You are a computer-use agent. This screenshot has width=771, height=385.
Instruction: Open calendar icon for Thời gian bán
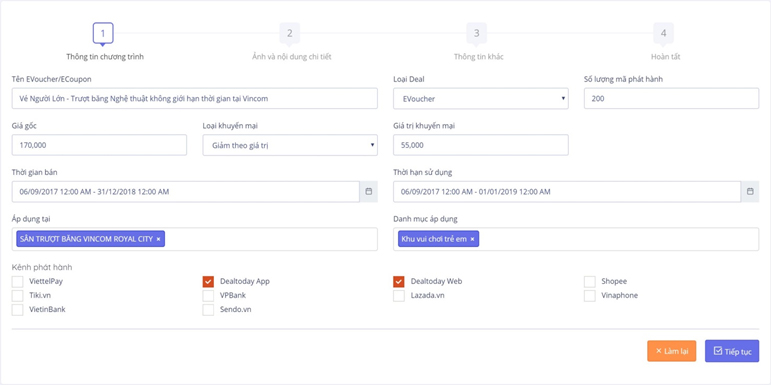pos(369,192)
